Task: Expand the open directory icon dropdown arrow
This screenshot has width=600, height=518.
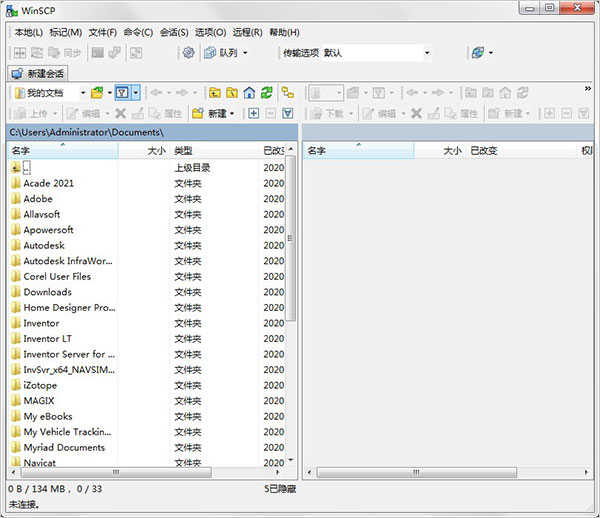Action: tap(109, 93)
